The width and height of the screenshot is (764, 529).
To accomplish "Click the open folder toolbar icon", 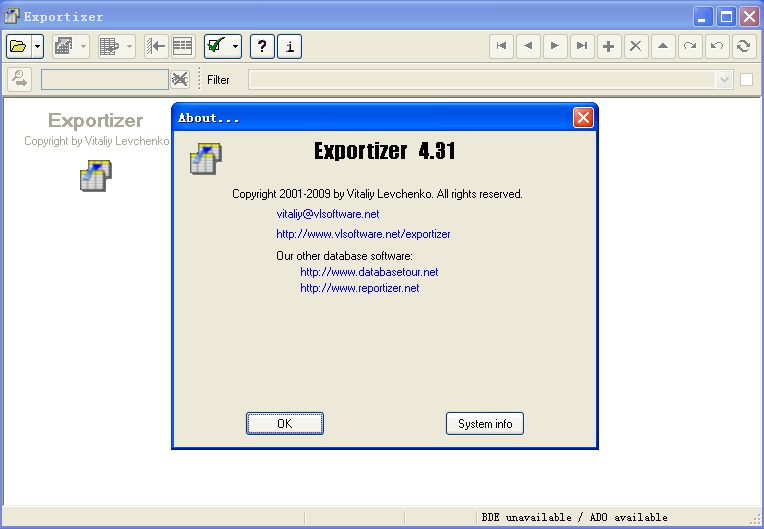I will pyautogui.click(x=19, y=47).
